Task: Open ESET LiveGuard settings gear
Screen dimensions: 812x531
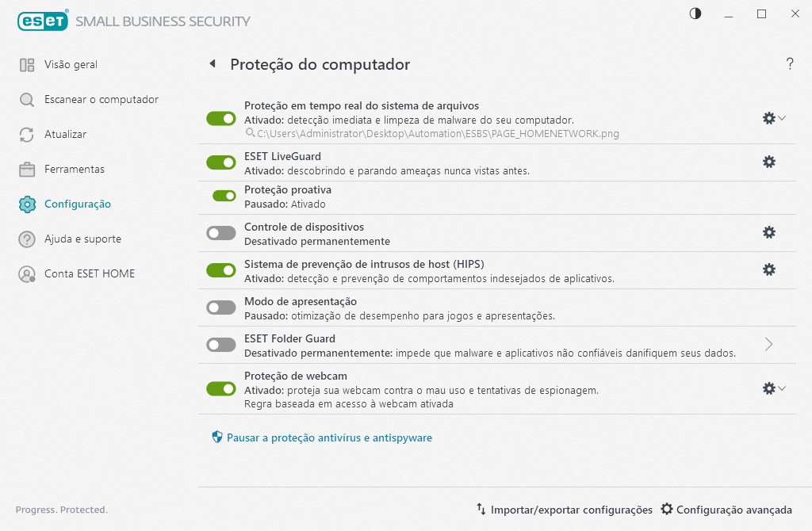Action: coord(768,162)
